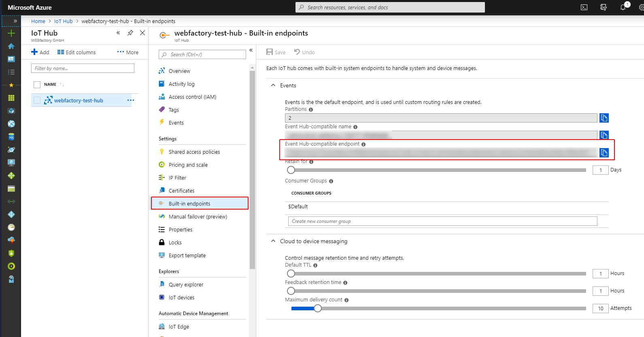This screenshot has width=644, height=337.
Task: Click Edit columns button
Action: coord(77,52)
